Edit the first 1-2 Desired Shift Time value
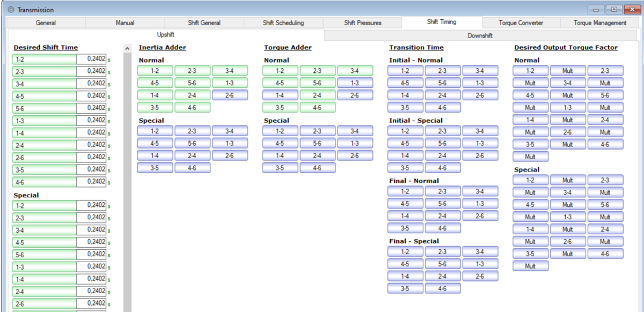 coord(90,59)
